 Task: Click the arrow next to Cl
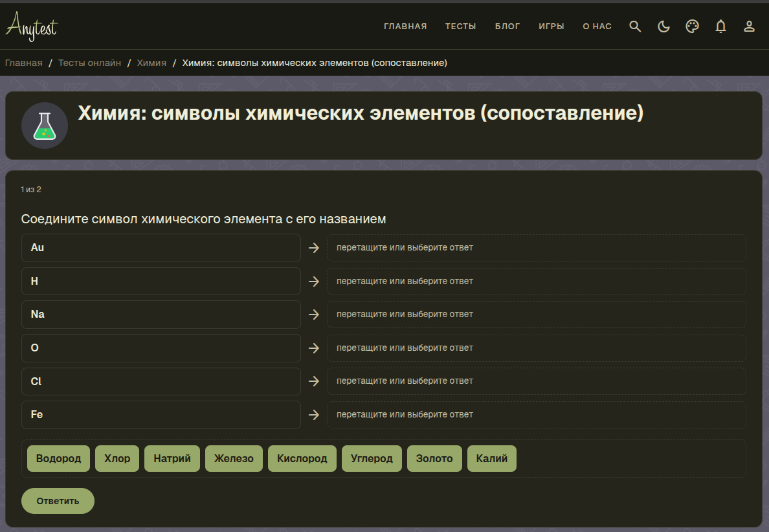point(314,381)
